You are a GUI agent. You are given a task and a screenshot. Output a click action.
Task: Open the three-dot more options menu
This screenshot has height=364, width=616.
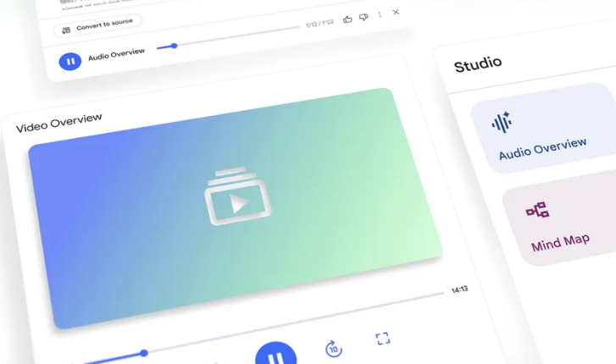pyautogui.click(x=380, y=14)
